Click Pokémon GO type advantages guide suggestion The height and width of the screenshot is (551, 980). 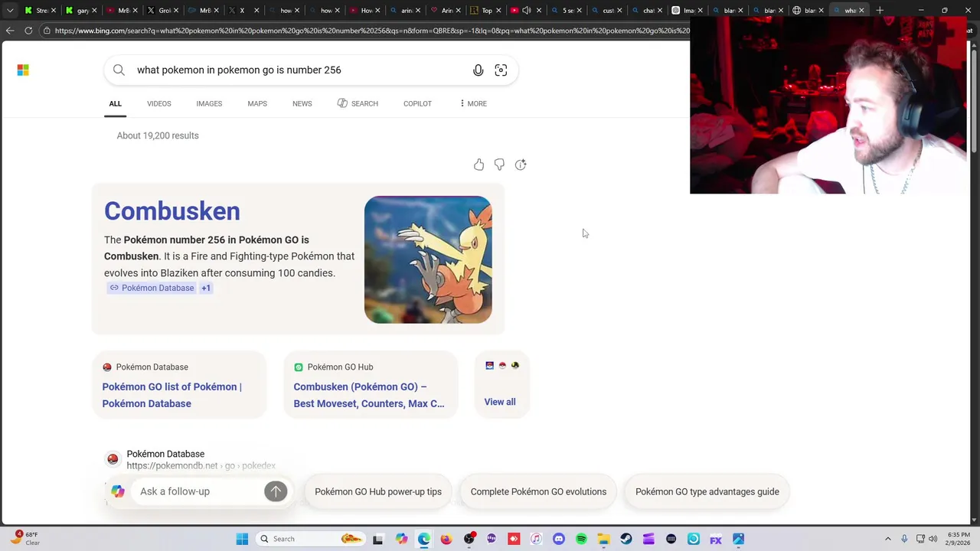click(x=707, y=491)
